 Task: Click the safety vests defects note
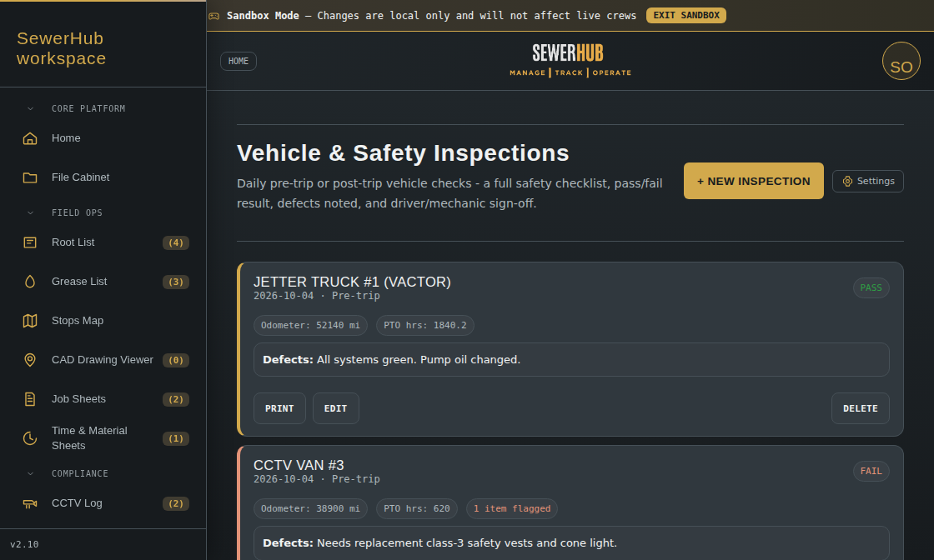point(571,542)
